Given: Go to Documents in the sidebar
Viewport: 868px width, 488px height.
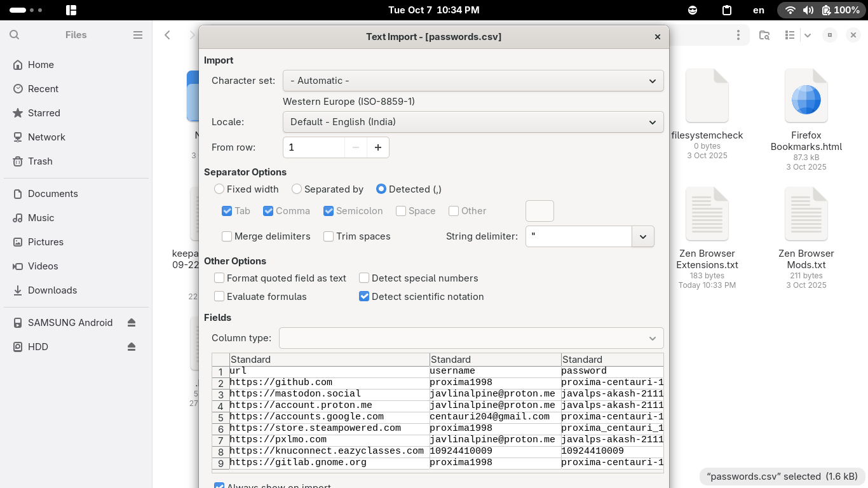Looking at the screenshot, I should click(53, 194).
